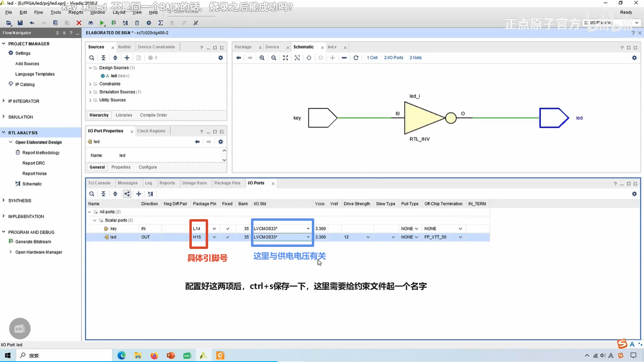Viewport: 644px width, 362px height.
Task: Collapse the Design Sources tree node
Action: pyautogui.click(x=91, y=68)
